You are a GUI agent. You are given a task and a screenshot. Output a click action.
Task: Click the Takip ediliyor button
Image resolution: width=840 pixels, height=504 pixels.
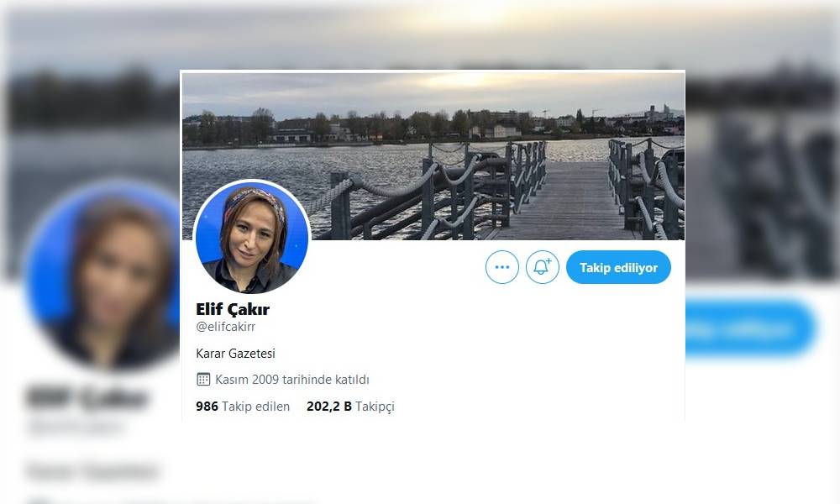pos(618,267)
